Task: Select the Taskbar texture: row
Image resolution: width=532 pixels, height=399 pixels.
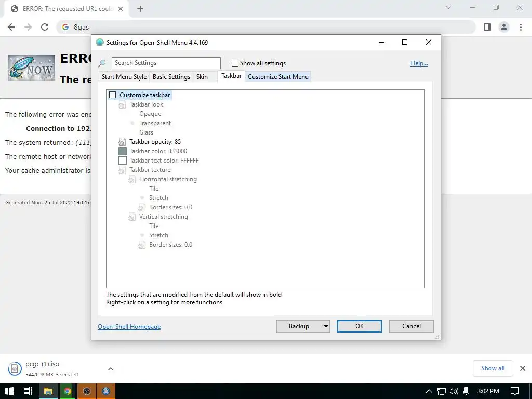Action: coord(150,170)
